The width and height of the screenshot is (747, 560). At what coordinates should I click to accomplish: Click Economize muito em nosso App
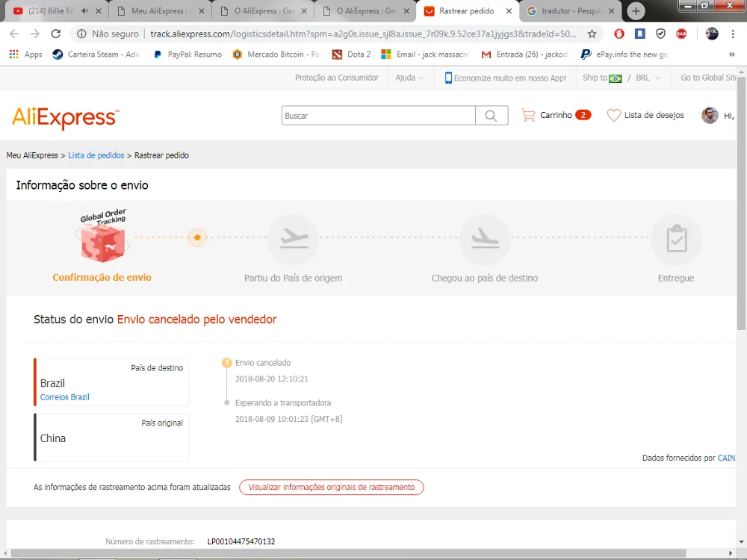(x=509, y=78)
